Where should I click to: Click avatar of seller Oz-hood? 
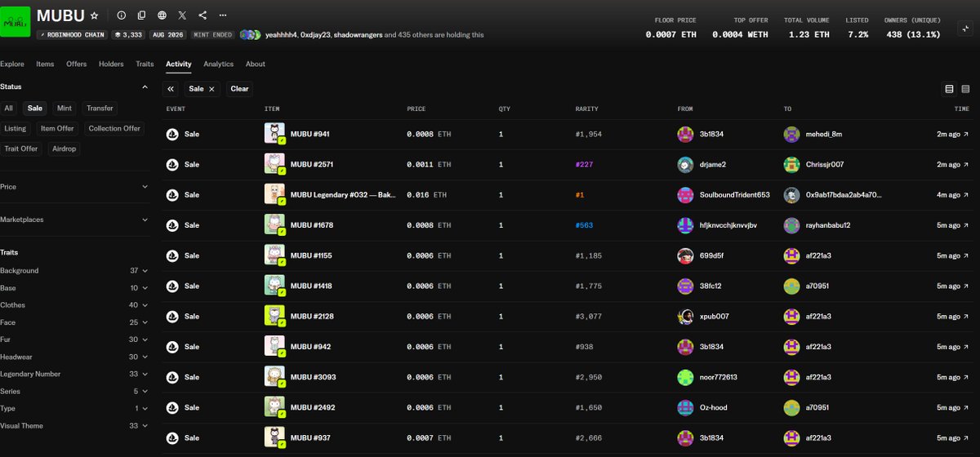(685, 408)
